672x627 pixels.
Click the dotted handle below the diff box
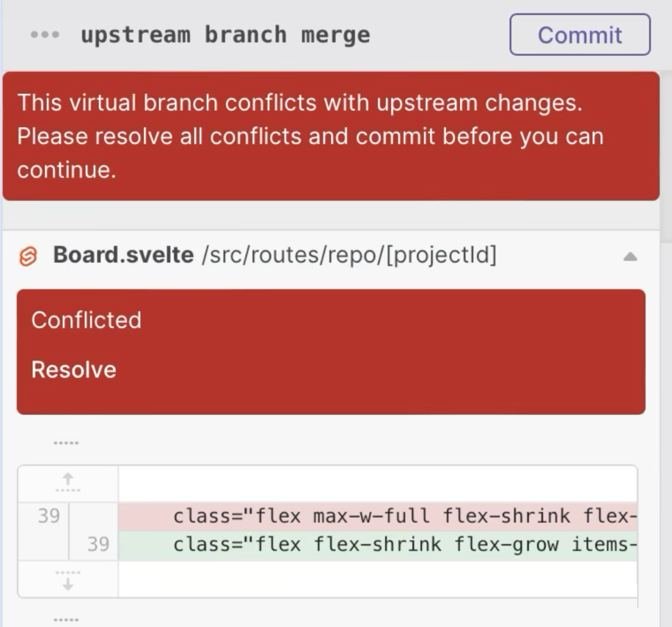pyautogui.click(x=66, y=620)
